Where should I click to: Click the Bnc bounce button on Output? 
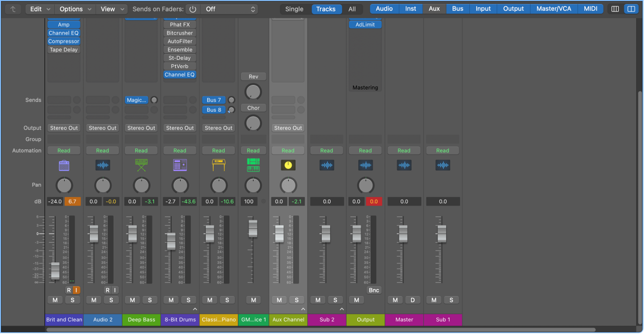[374, 290]
